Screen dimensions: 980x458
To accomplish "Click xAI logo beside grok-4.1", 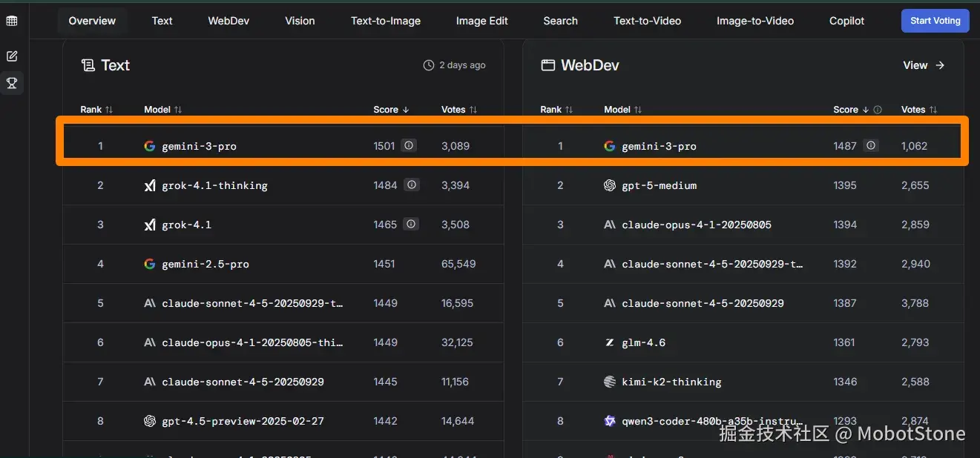I will coord(150,225).
